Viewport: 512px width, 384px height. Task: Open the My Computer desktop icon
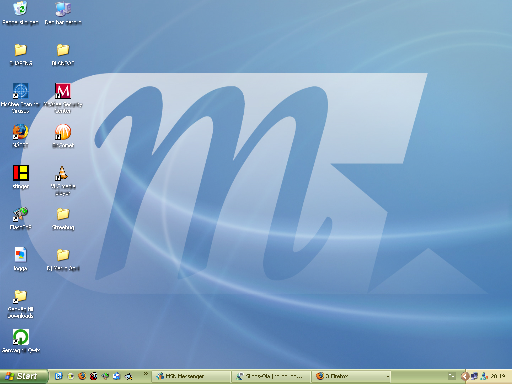63,9
